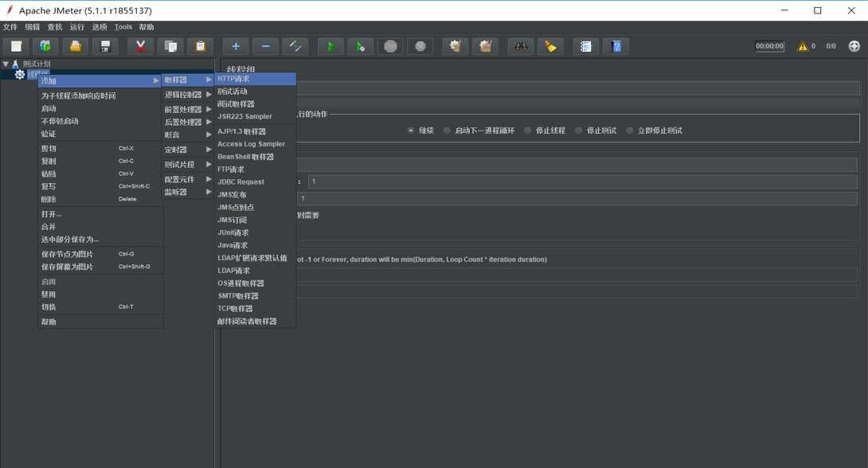Select the 立即停止测试 radio button

pos(629,131)
